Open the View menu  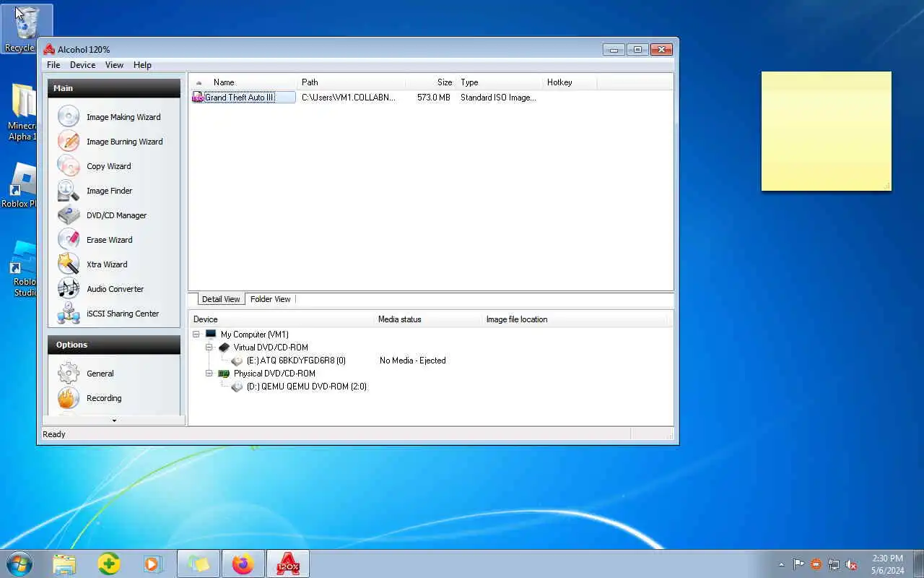pyautogui.click(x=114, y=65)
